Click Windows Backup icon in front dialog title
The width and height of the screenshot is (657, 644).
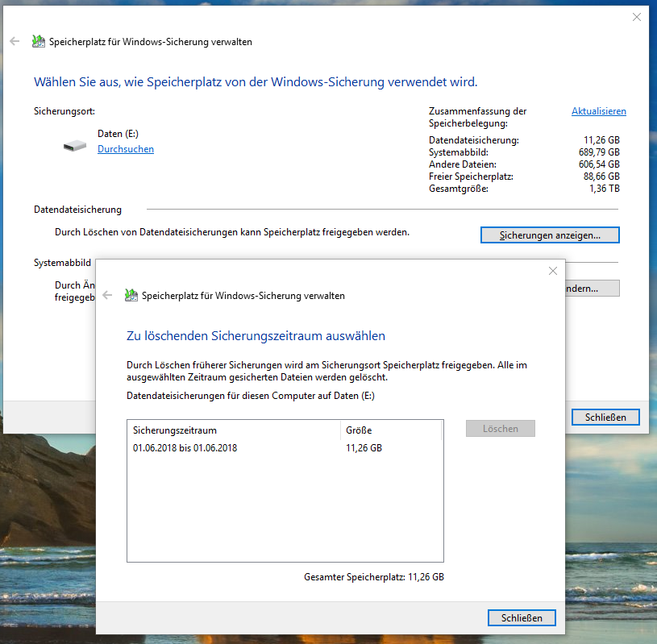[x=131, y=295]
